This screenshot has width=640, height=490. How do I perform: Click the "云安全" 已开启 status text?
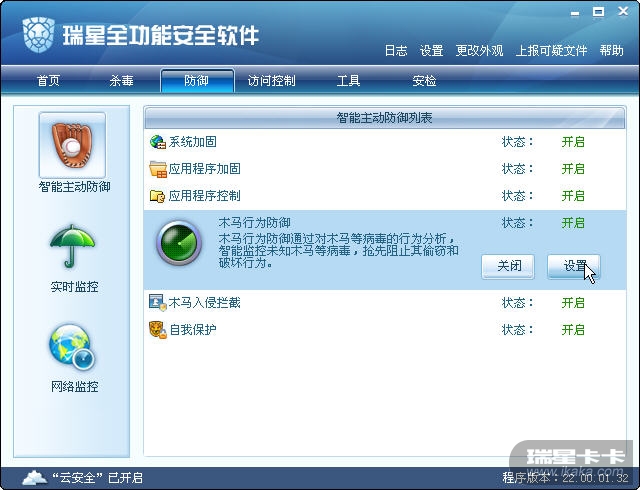tap(97, 477)
